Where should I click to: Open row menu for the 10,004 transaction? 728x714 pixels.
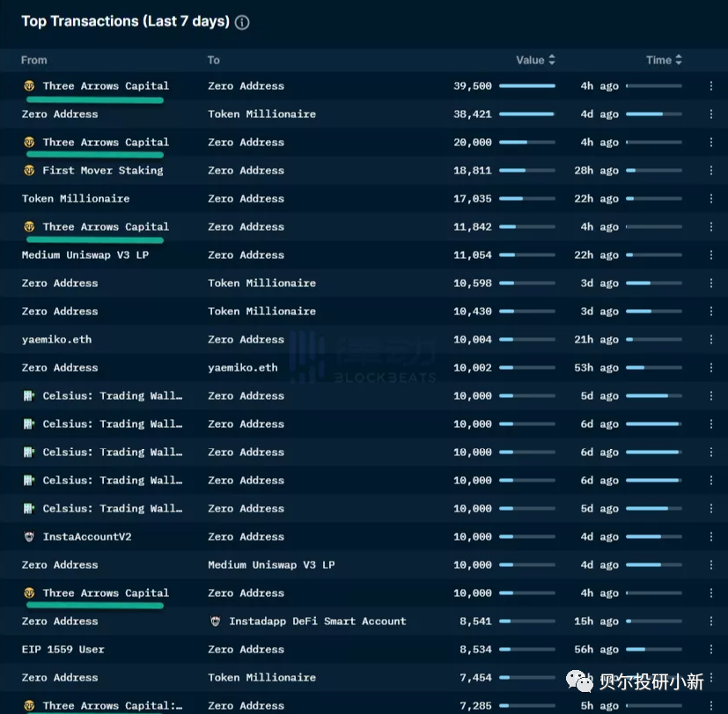[x=710, y=339]
